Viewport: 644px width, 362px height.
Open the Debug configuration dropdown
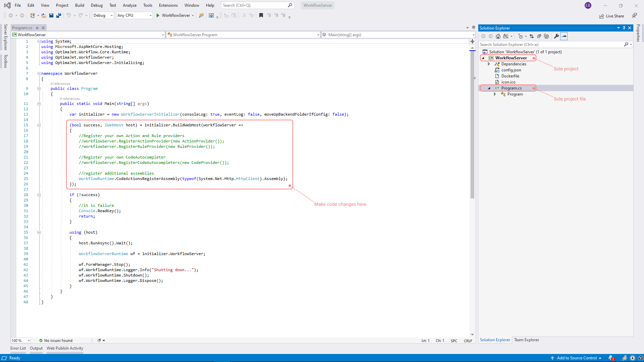coord(103,15)
